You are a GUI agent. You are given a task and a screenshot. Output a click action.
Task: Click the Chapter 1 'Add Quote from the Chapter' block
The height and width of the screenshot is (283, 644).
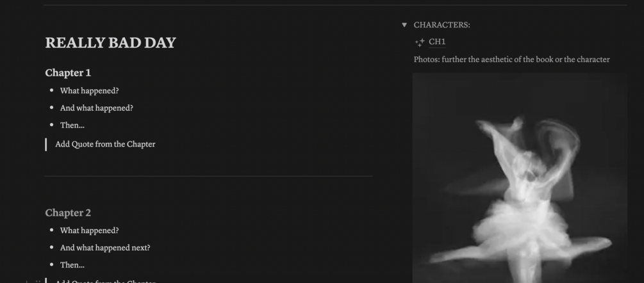tap(105, 144)
